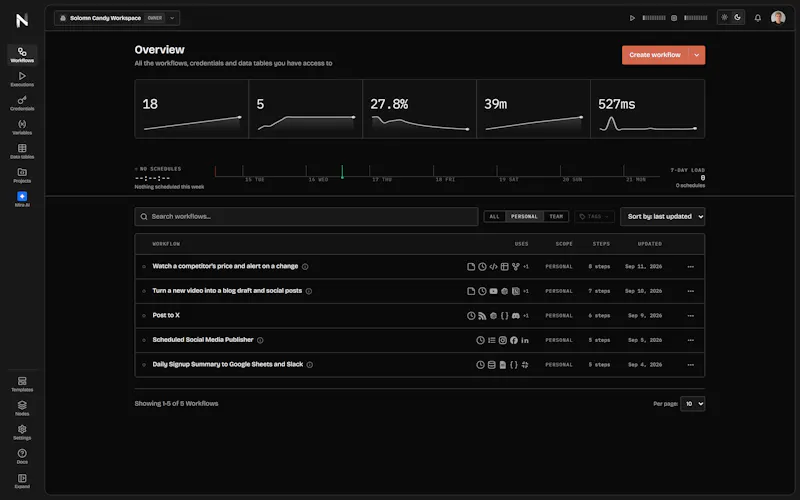The height and width of the screenshot is (500, 800).
Task: Click the database icon in Daily Signup Summary row
Action: point(491,365)
